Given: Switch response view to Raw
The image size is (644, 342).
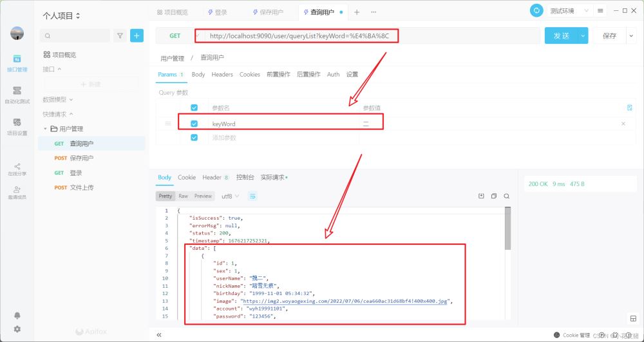Looking at the screenshot, I should pyautogui.click(x=183, y=196).
